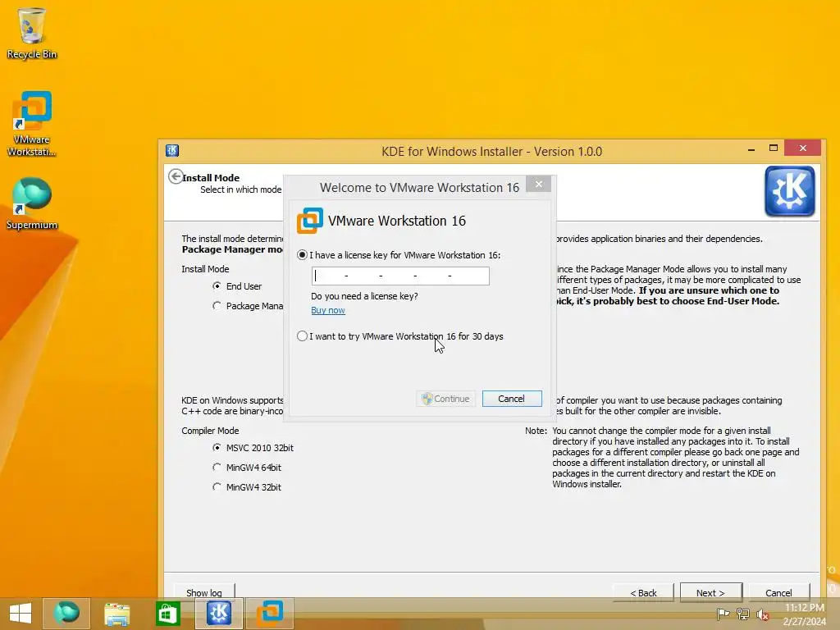Screen dimensions: 840x630
Task: Open the Recycle Bin desktop icon
Action: (32, 33)
